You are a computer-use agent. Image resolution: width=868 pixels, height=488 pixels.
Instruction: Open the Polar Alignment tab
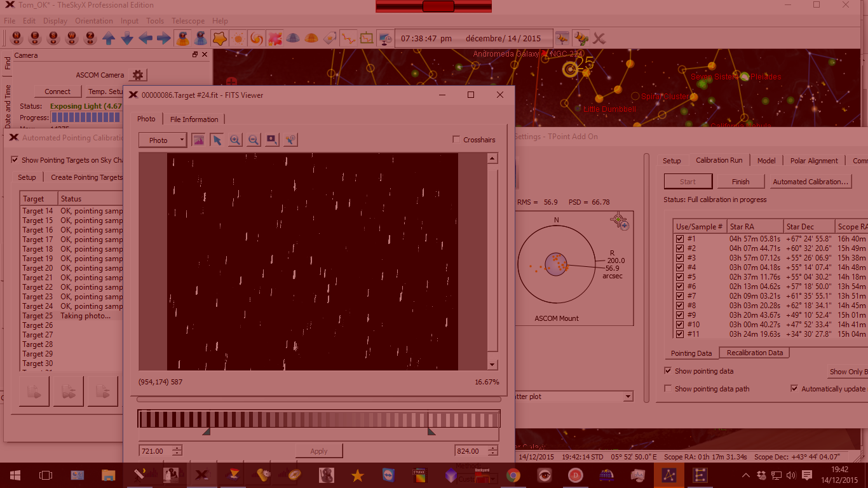coord(814,161)
